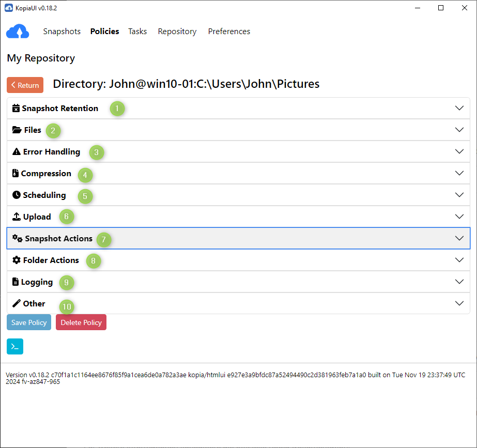The image size is (477, 448).
Task: Maximize the KopiaUI window
Action: pos(441,8)
